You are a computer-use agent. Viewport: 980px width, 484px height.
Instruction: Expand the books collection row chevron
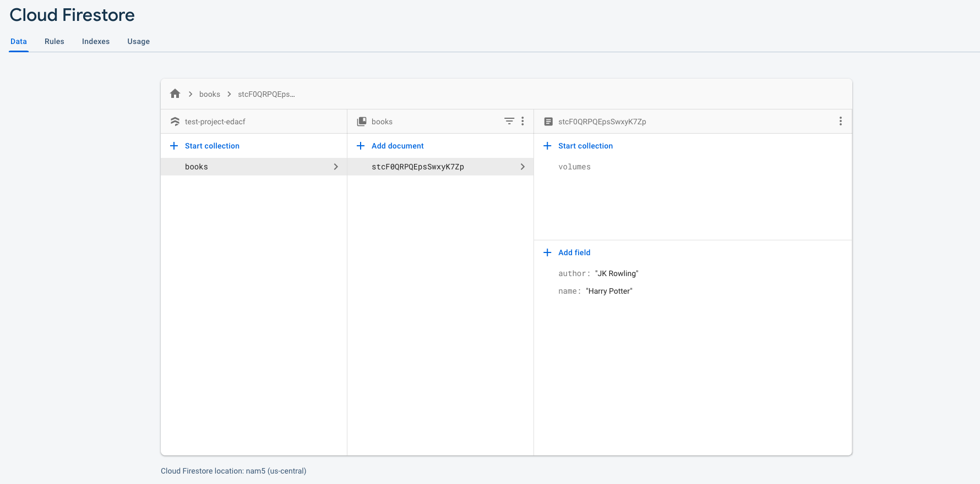pos(336,167)
